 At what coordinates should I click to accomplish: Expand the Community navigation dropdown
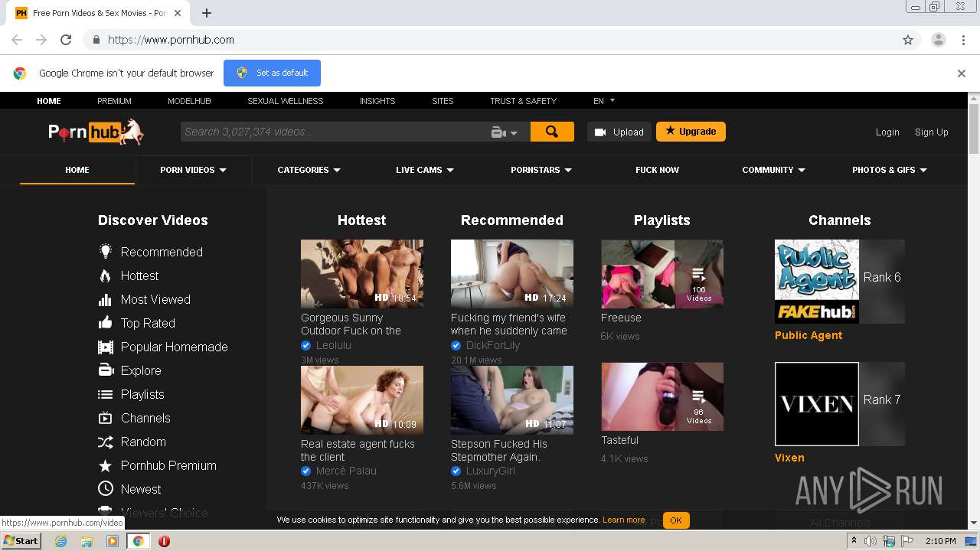(x=773, y=170)
